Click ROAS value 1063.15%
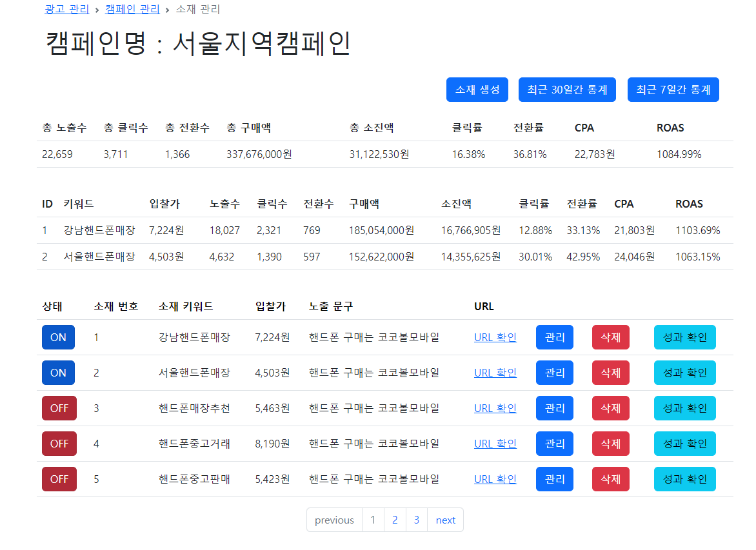Screen dimensions: 756x550 click(x=698, y=257)
